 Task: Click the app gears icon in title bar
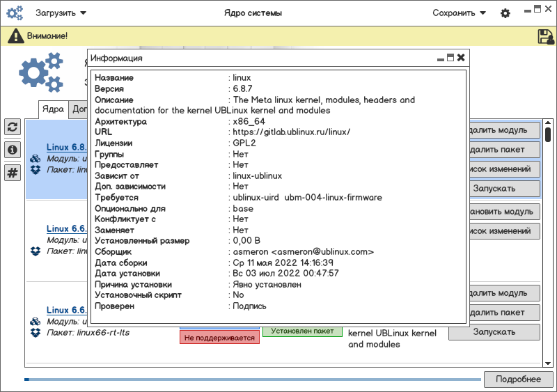point(15,13)
